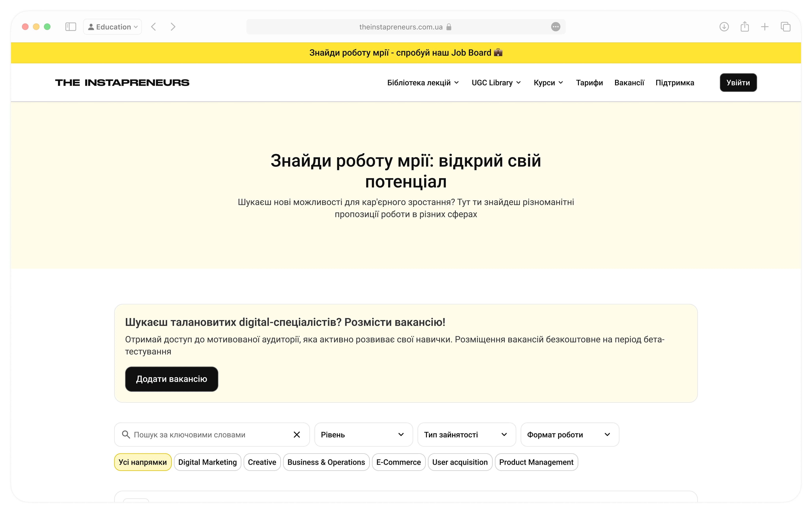Click the page options ellipsis in address bar
This screenshot has height=513, width=812.
click(x=555, y=27)
